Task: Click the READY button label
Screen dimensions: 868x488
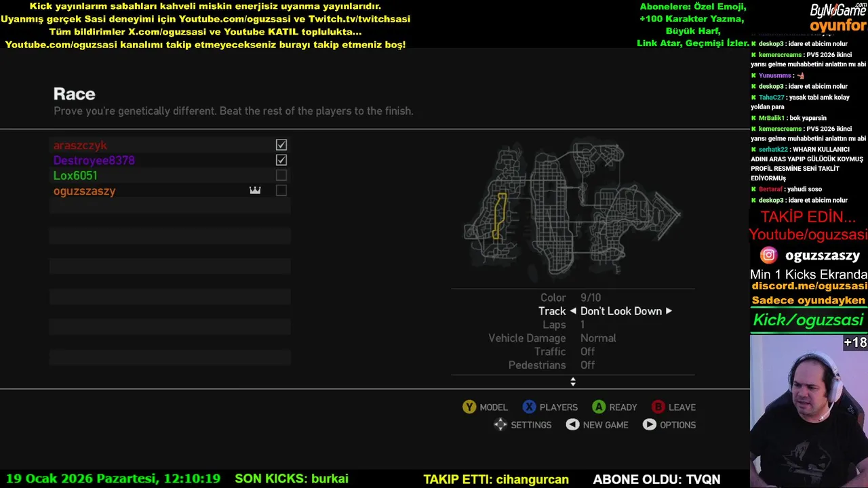Action: pyautogui.click(x=623, y=407)
